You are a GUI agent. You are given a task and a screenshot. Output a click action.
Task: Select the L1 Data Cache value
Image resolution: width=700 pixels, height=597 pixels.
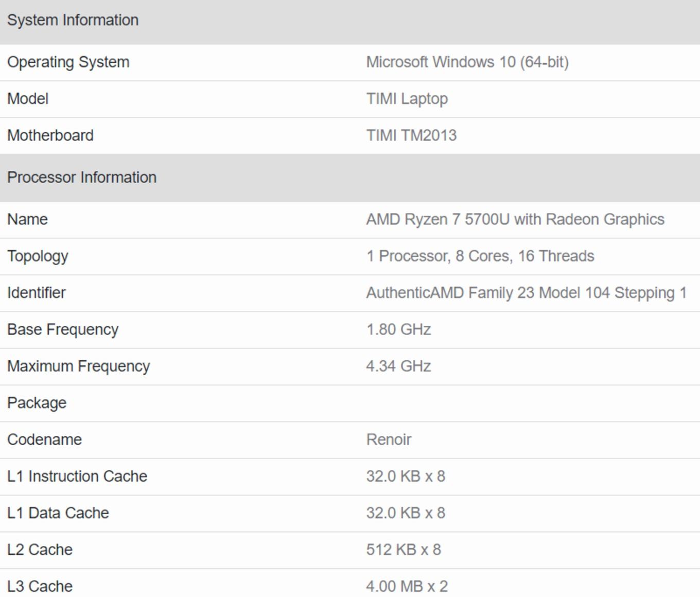tap(406, 513)
